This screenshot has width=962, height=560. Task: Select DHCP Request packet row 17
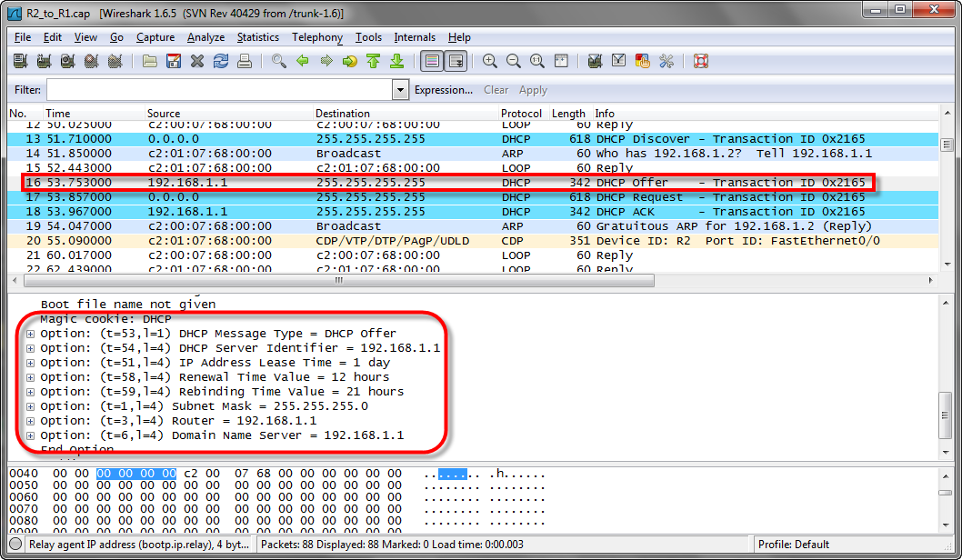[x=473, y=197]
